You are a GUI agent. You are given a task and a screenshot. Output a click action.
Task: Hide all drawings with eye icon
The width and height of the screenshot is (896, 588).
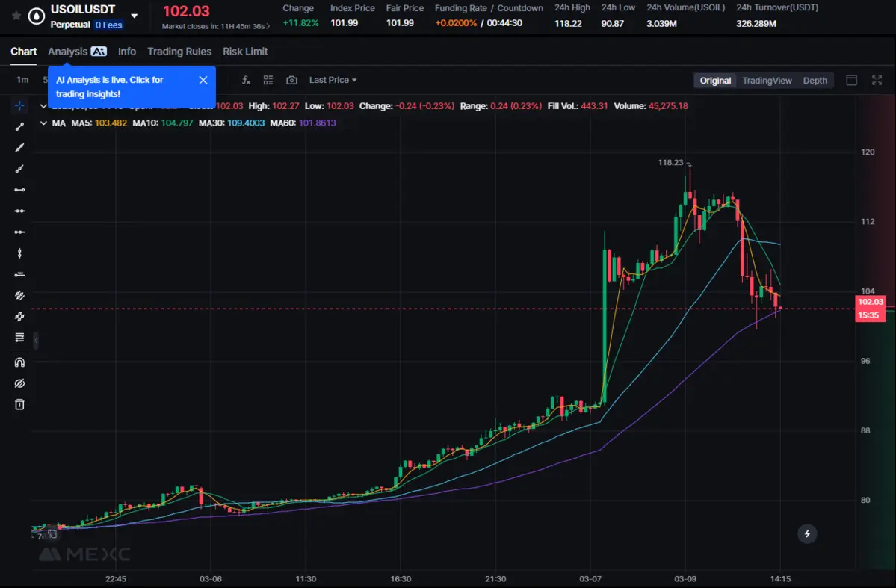(x=19, y=383)
